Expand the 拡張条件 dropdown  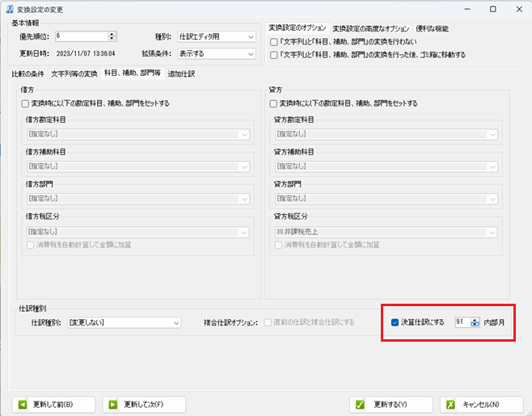pos(250,54)
